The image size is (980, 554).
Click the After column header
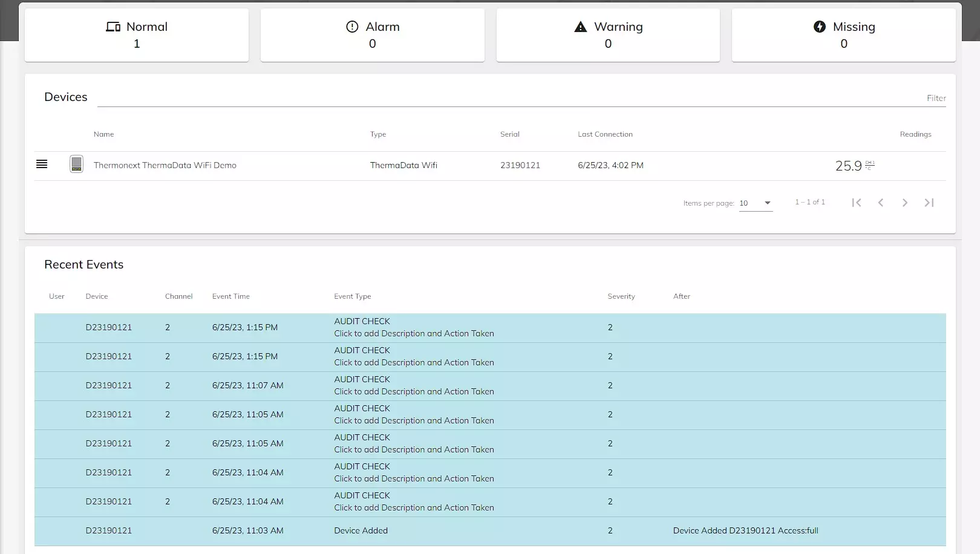pos(682,296)
